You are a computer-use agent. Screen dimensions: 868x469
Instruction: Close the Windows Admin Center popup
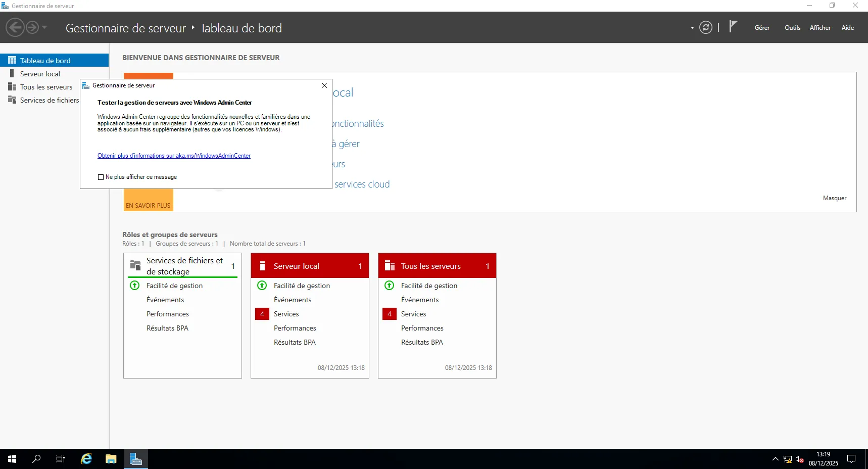pyautogui.click(x=324, y=85)
